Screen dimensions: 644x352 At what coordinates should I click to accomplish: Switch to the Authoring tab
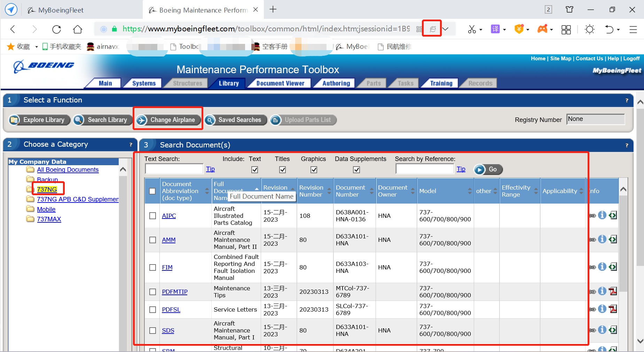pyautogui.click(x=336, y=83)
